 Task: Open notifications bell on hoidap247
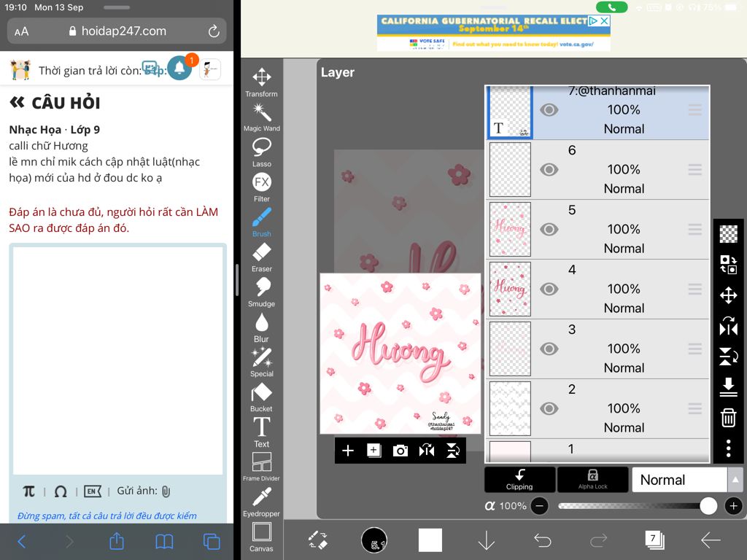[x=180, y=68]
